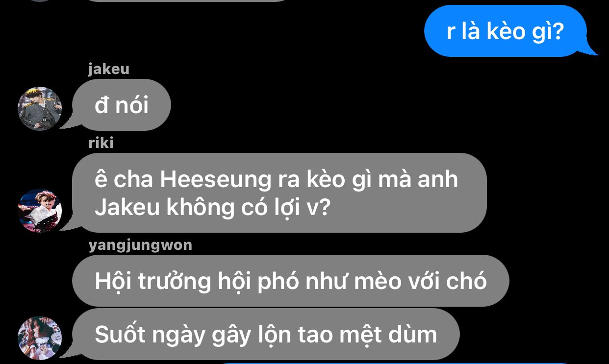Tap the tail of the blue sent bubble
The image size is (609, 364).
pyautogui.click(x=591, y=50)
